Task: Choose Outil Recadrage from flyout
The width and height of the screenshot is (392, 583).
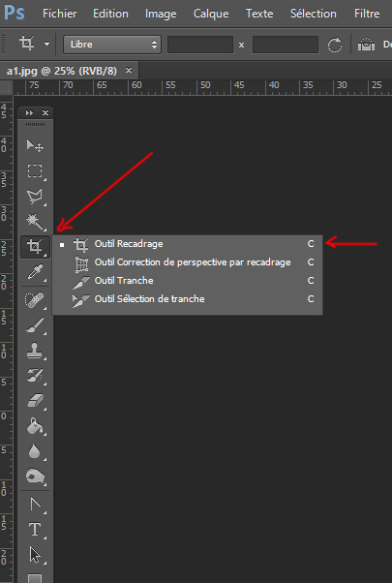Action: [187, 244]
